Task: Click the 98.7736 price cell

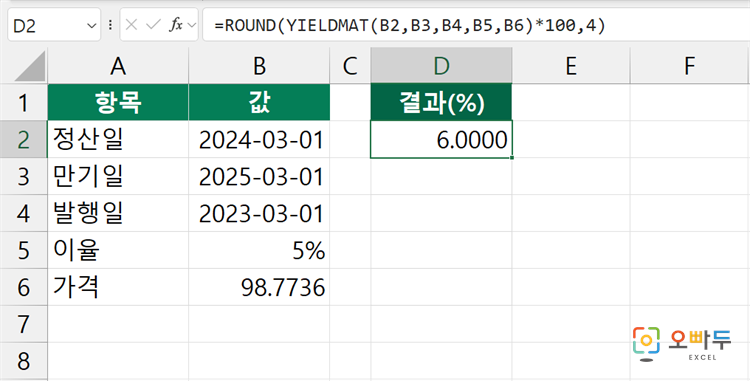Action: click(259, 287)
